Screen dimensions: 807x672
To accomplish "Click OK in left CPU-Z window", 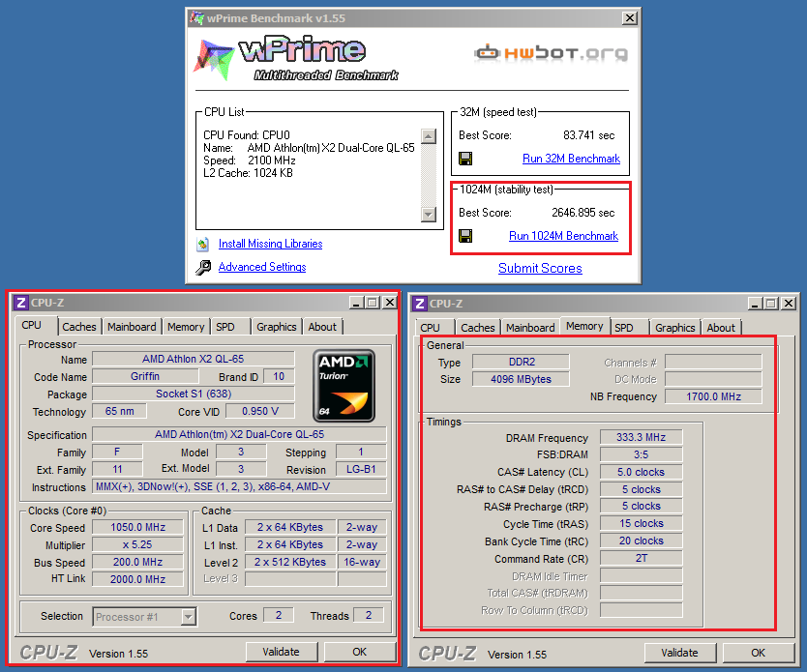I will pyautogui.click(x=359, y=652).
